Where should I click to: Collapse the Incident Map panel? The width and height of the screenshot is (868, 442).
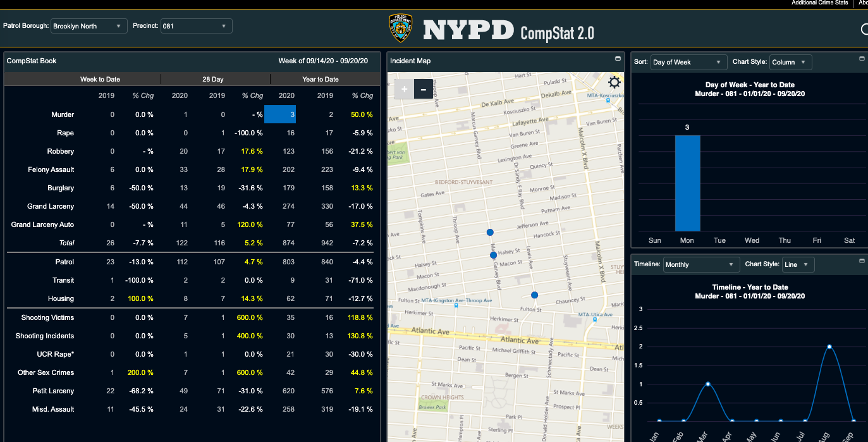point(617,59)
